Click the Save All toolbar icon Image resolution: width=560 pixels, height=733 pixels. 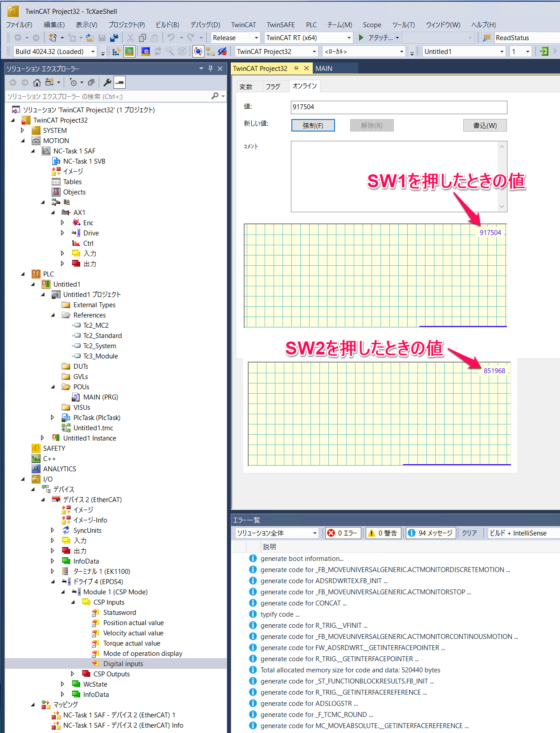114,38
